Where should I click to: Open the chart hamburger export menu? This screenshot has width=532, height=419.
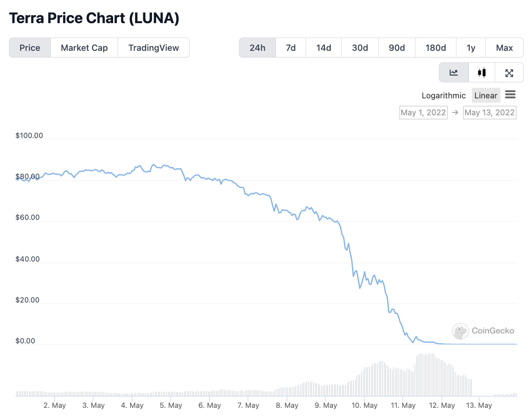coord(510,95)
